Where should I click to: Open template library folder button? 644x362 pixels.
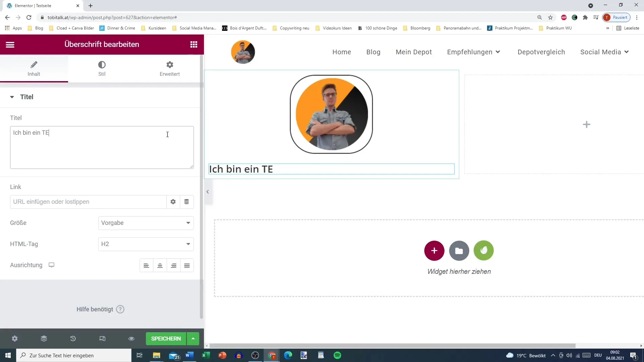pos(459,250)
